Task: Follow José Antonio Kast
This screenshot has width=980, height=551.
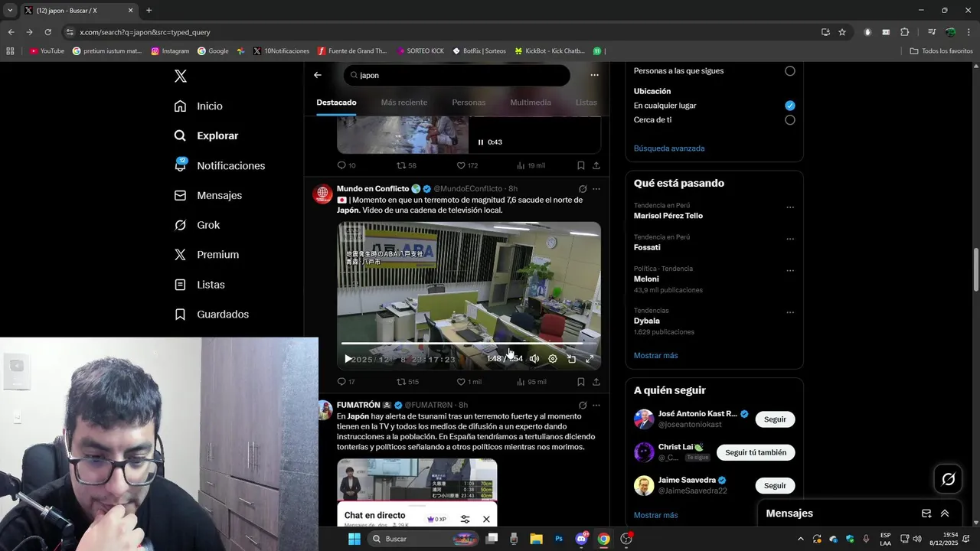Action: (x=775, y=419)
